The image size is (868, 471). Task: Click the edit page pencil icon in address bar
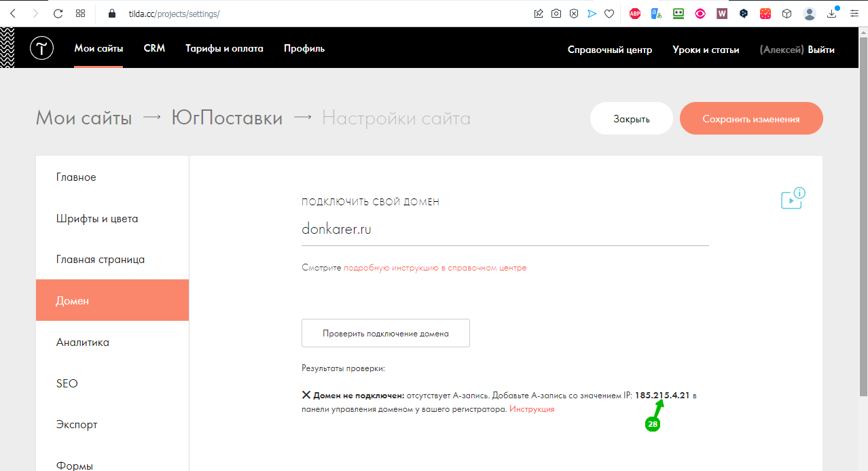pos(539,13)
